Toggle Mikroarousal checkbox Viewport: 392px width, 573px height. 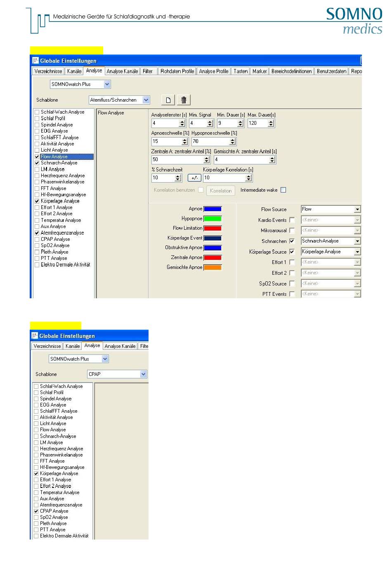coord(292,231)
